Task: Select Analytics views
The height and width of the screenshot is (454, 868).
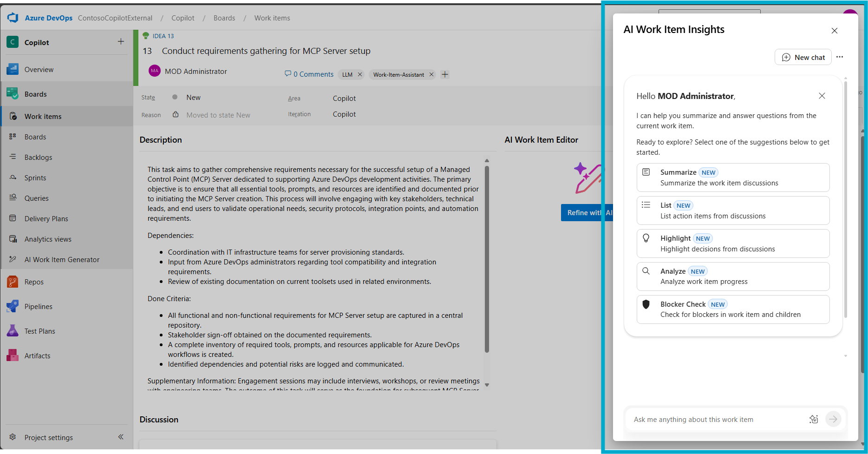Action: (47, 239)
